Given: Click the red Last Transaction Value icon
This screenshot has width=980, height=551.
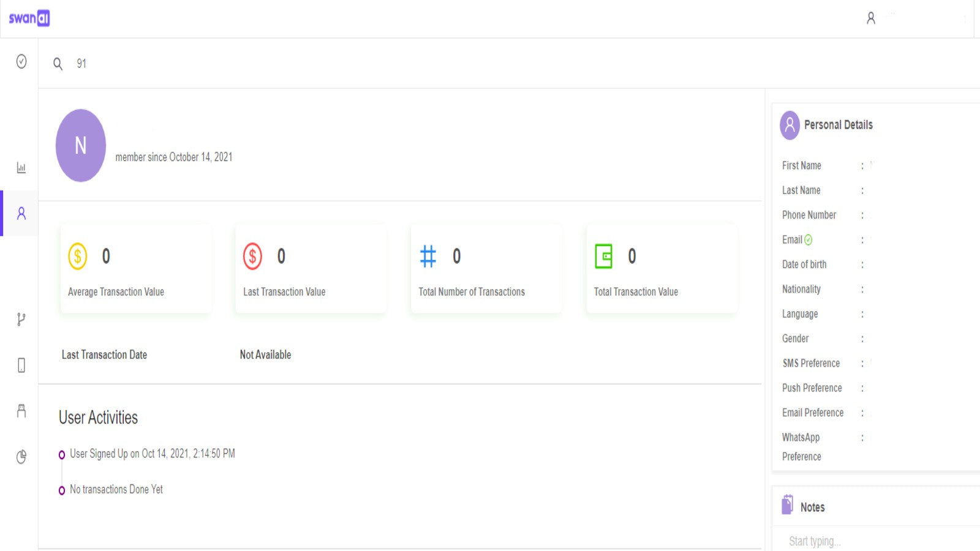Looking at the screenshot, I should (252, 257).
